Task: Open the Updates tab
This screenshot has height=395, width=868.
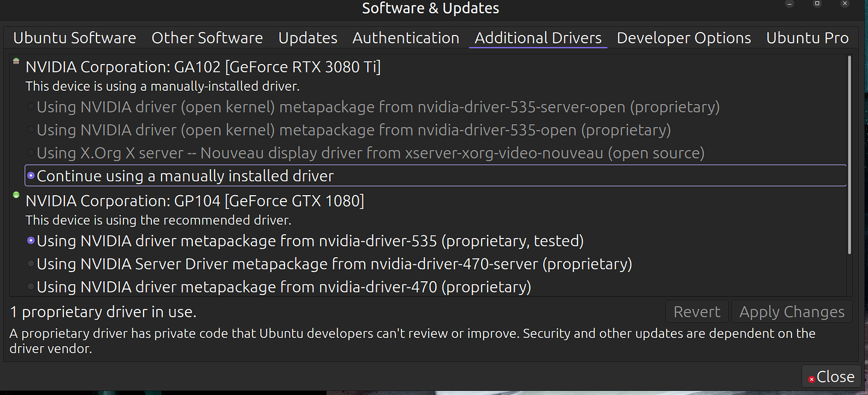Action: 307,37
